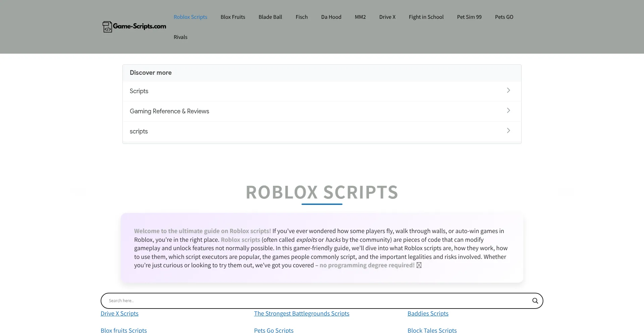Open the capitalized Scripts discover row
This screenshot has width=644, height=333.
point(322,91)
